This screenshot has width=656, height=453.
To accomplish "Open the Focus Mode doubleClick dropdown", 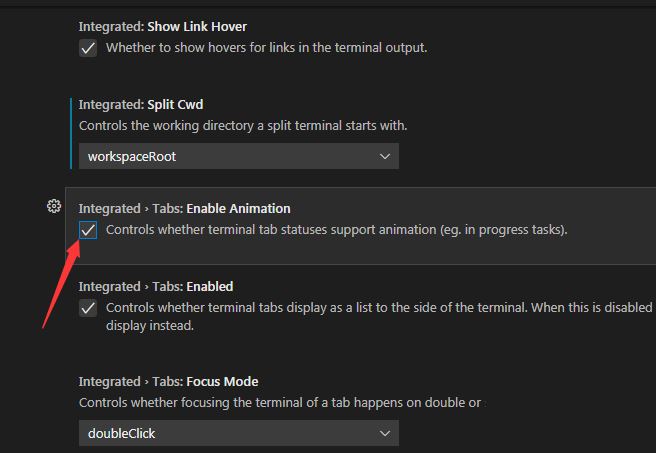I will tap(238, 433).
